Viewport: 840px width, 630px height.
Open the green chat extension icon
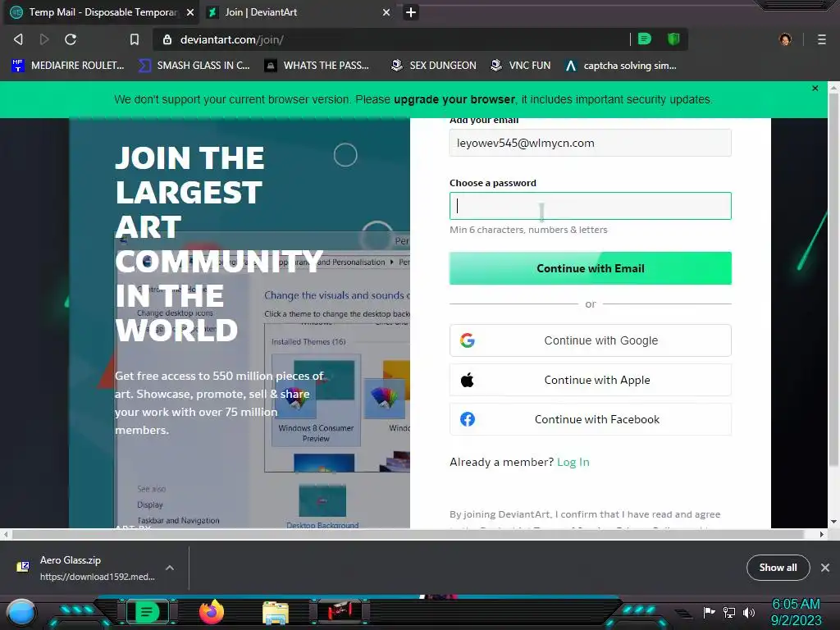[x=645, y=39]
